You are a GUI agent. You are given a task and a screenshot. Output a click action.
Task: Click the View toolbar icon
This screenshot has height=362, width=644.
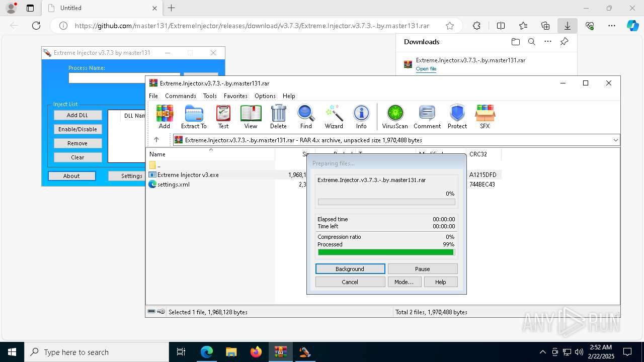click(251, 117)
